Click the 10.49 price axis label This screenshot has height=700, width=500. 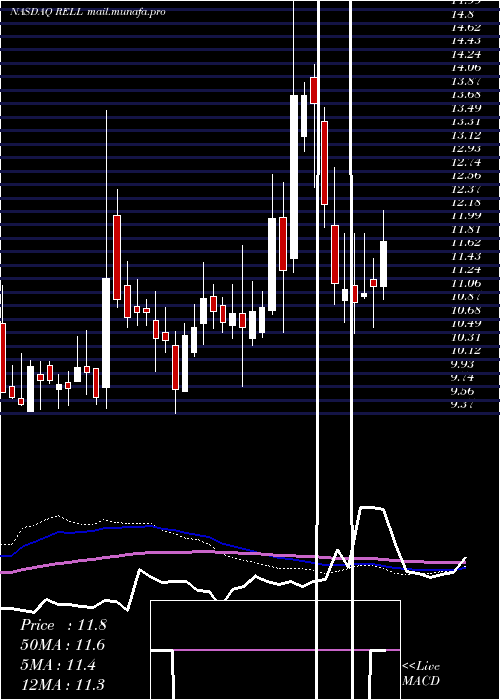[466, 323]
